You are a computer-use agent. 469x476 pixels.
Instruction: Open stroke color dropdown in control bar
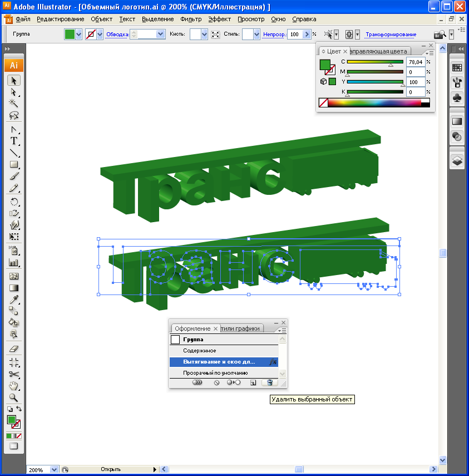point(100,34)
